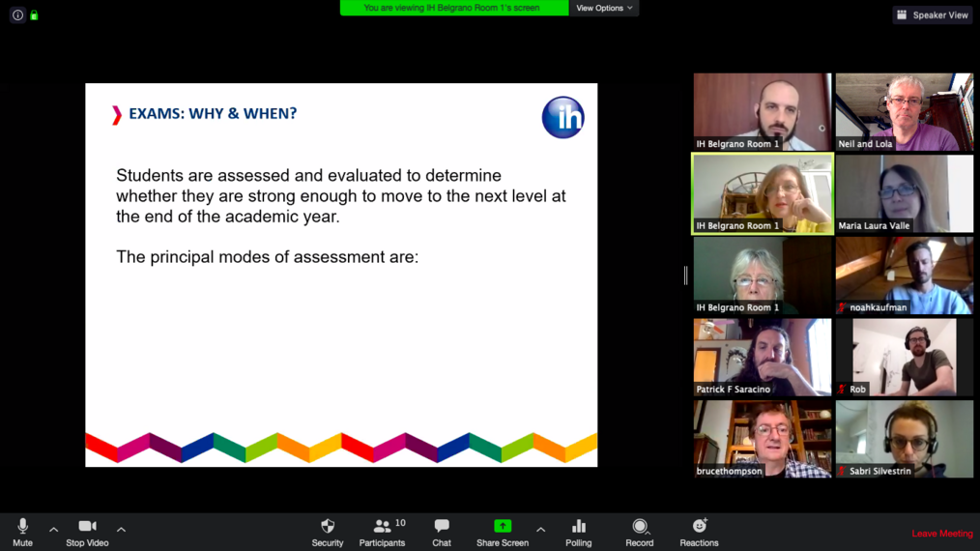This screenshot has width=980, height=551.
Task: Open Polling
Action: [x=579, y=533]
